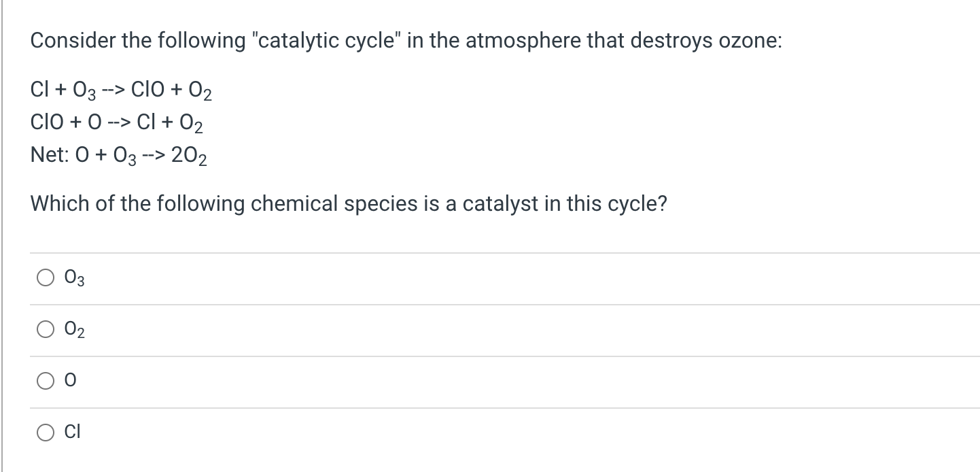The height and width of the screenshot is (472, 980).
Task: Click the "O2" answer label text
Action: [x=74, y=331]
